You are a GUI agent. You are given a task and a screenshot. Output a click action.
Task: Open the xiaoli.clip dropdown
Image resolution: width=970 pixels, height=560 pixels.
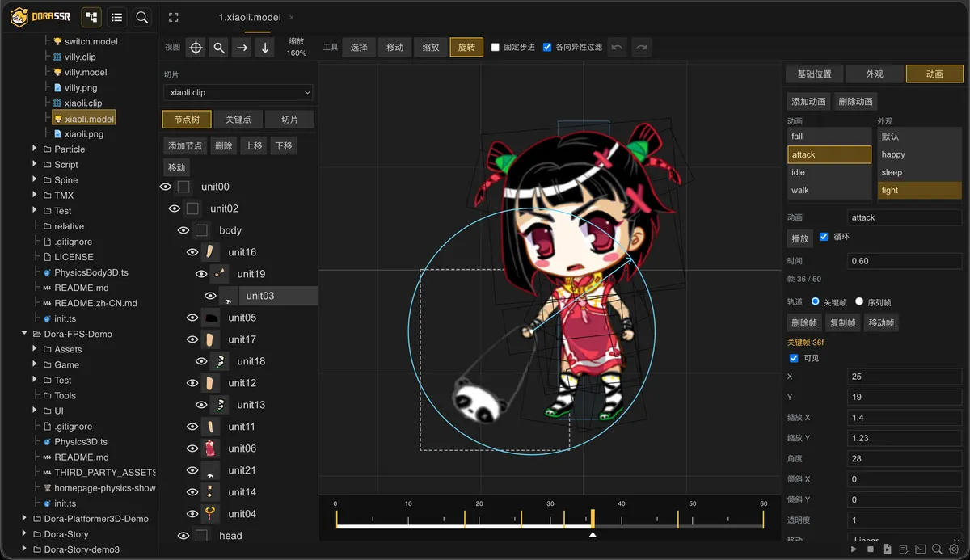pos(238,93)
